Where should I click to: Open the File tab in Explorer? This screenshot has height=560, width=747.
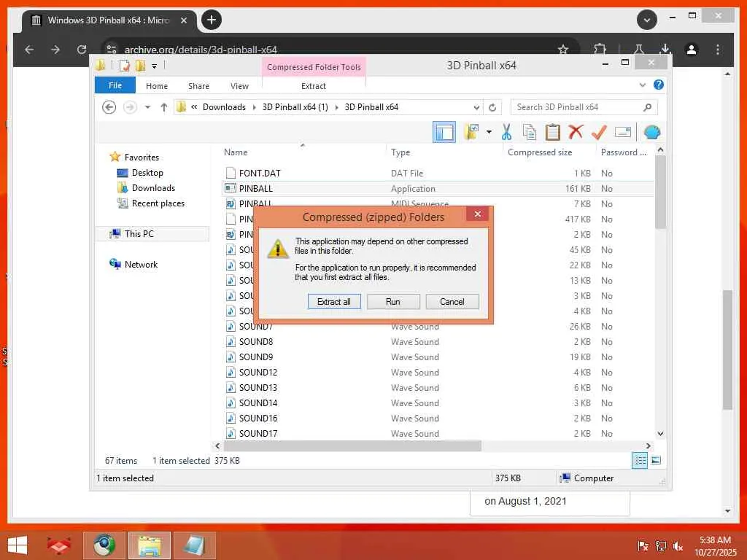(115, 86)
